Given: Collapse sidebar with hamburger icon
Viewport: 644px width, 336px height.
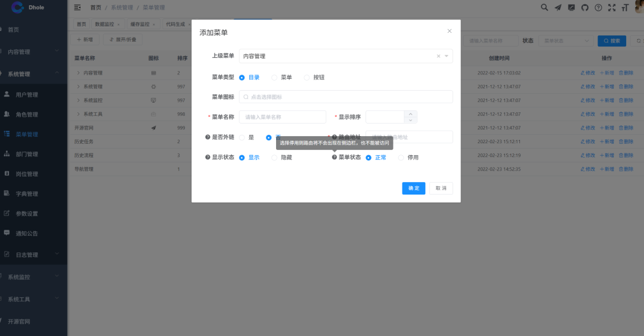Looking at the screenshot, I should click(77, 7).
